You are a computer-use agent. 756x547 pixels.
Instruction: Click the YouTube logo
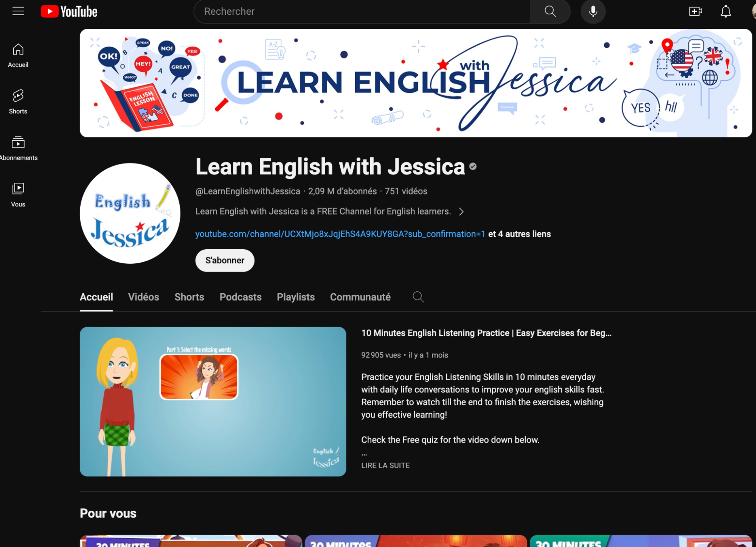(x=69, y=11)
